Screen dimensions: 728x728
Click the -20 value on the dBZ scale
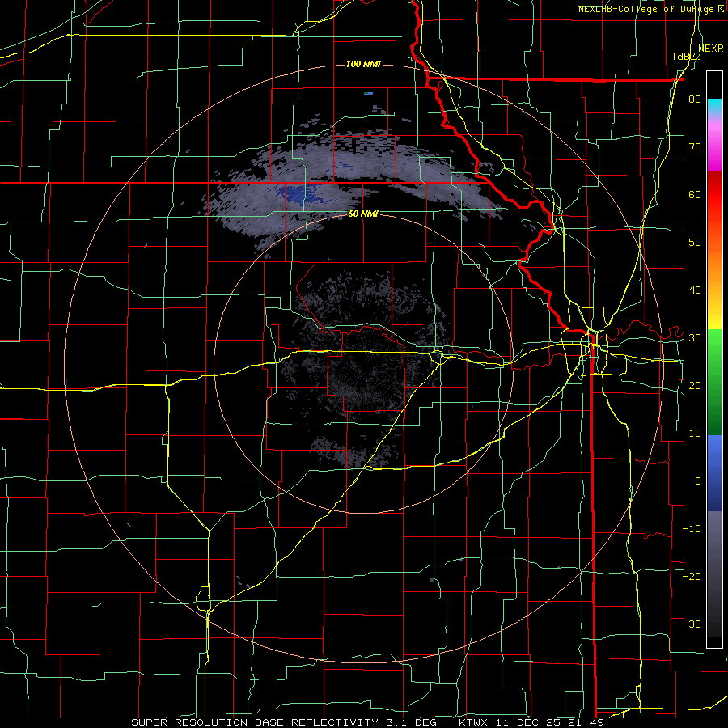click(692, 576)
